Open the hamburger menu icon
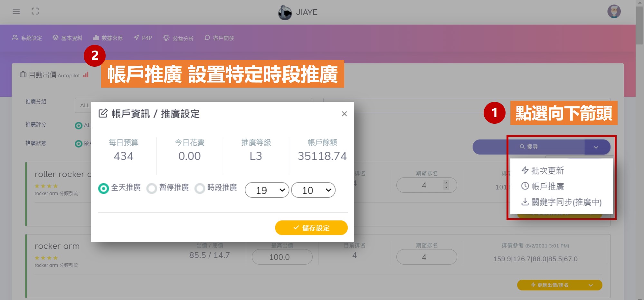Image resolution: width=644 pixels, height=300 pixels. point(16,11)
